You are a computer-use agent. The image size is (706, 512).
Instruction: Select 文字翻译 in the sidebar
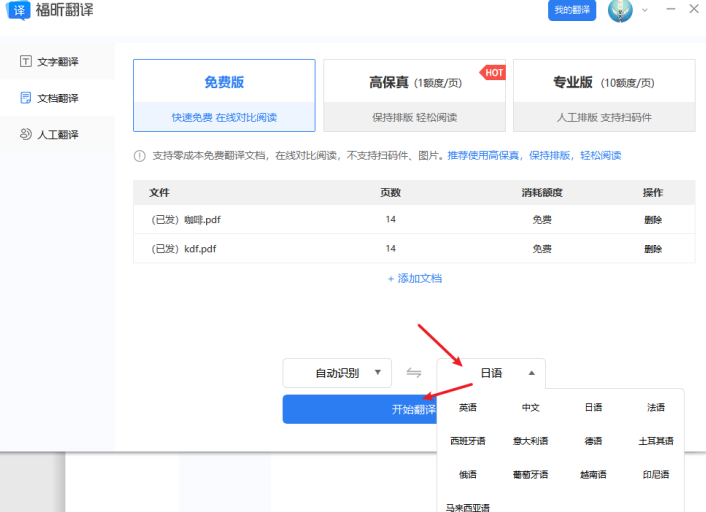(58, 61)
